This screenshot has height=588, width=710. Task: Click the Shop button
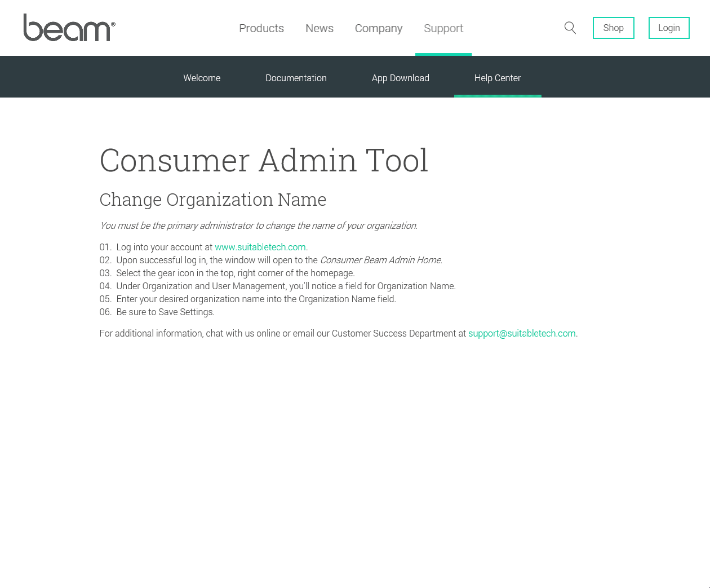[614, 28]
